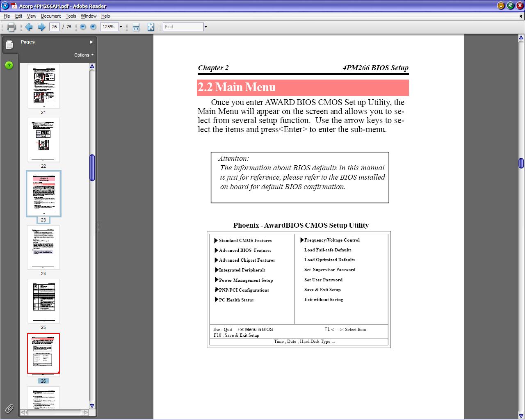Click the 'Attention:' note text

coord(233,158)
